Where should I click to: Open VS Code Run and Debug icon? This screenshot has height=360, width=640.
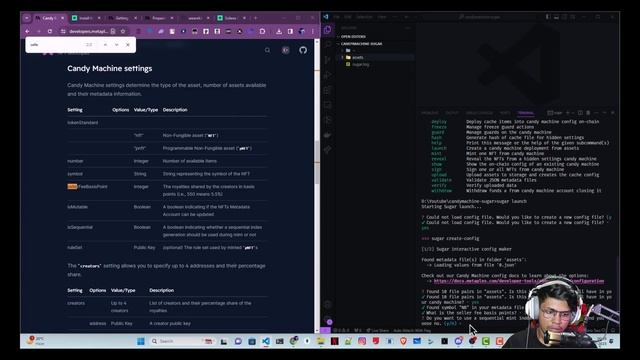click(x=327, y=75)
